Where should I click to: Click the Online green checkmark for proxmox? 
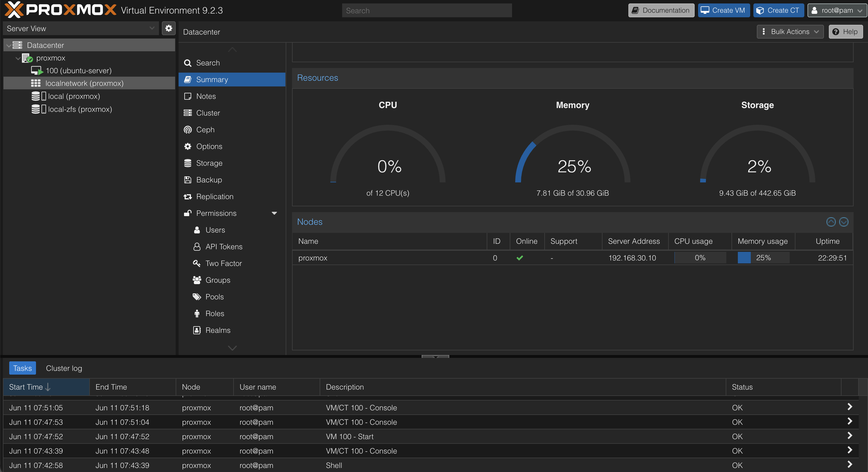pyautogui.click(x=520, y=258)
